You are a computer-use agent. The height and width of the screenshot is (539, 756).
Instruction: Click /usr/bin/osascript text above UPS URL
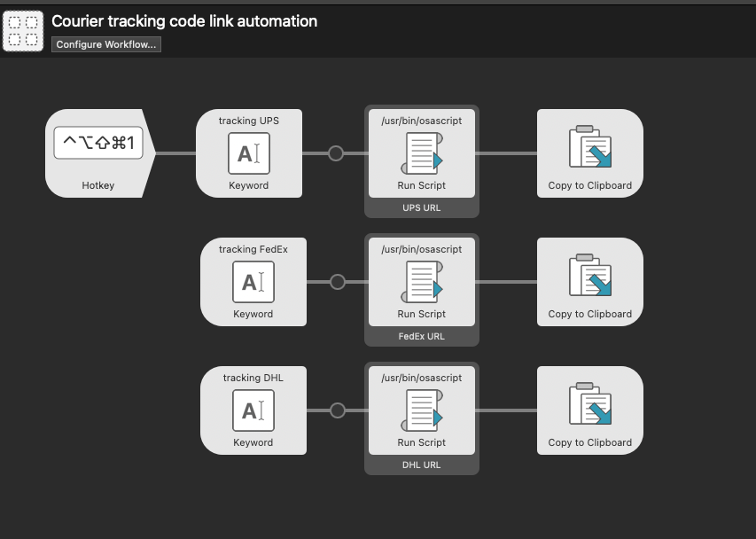point(422,121)
